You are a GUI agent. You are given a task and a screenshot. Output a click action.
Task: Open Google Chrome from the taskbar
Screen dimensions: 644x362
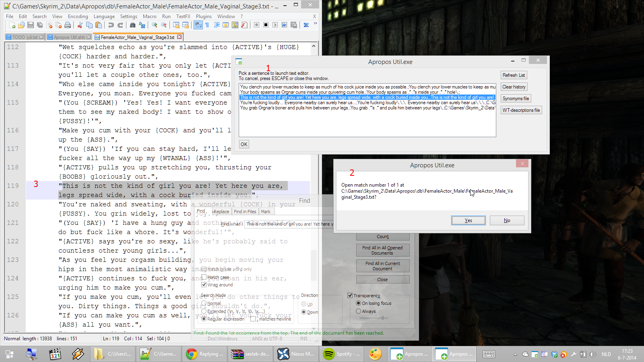point(204,354)
